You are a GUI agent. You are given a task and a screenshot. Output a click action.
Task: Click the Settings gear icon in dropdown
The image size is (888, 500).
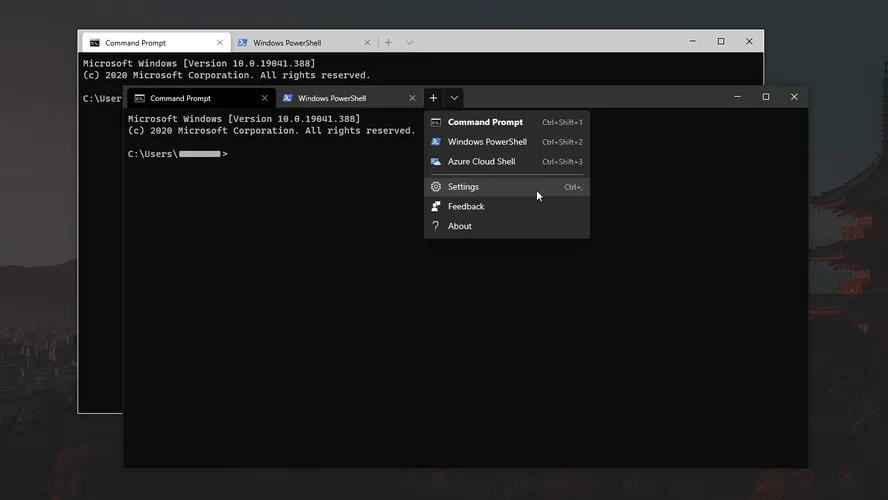(436, 187)
